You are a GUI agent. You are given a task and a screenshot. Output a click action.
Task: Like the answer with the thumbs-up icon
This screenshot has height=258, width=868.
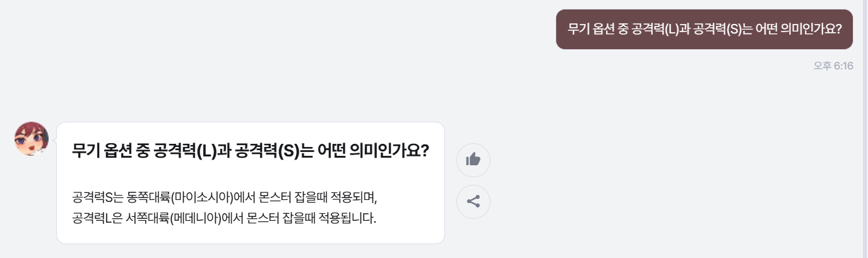pos(473,160)
